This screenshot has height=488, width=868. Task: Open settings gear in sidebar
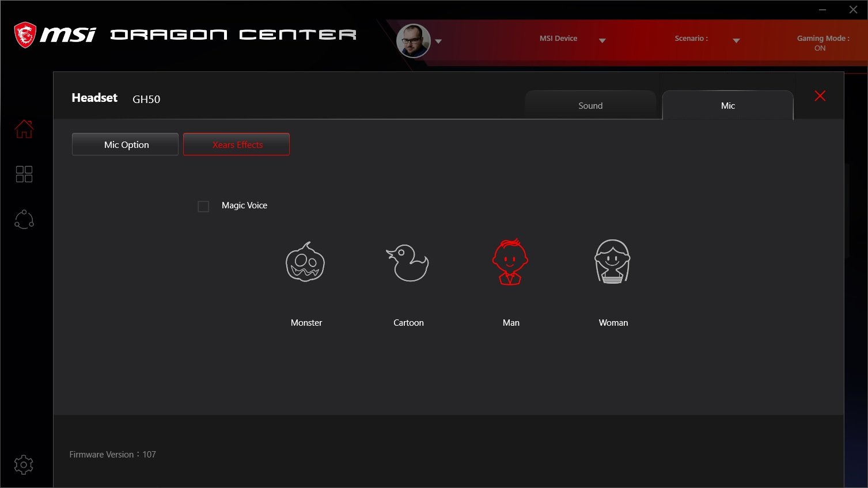(x=24, y=464)
